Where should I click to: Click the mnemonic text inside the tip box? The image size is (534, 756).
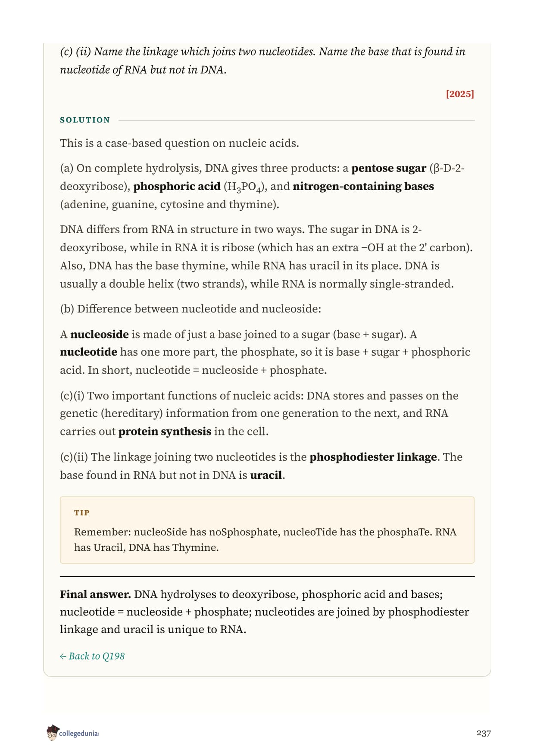point(265,540)
